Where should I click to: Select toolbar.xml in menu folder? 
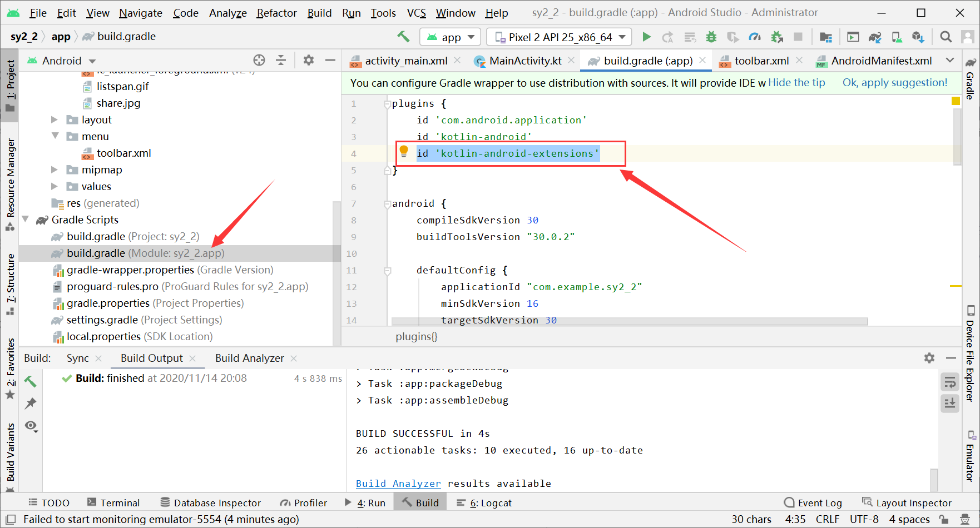(123, 153)
